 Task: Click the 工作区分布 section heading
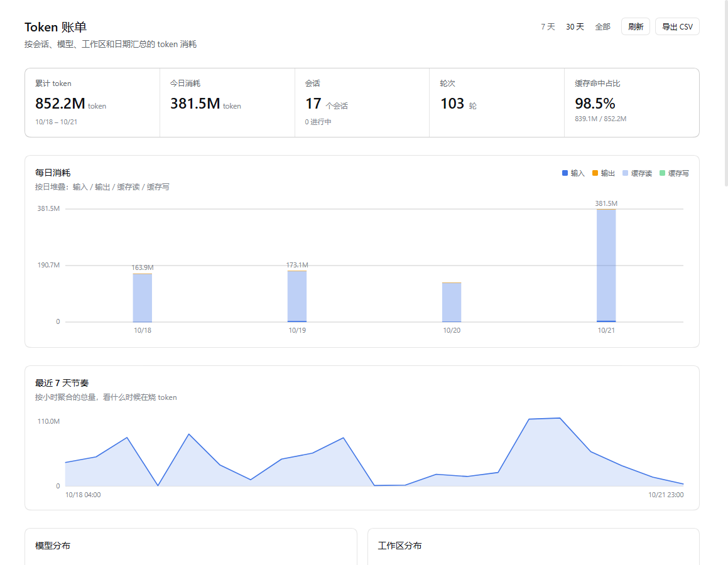click(x=399, y=546)
